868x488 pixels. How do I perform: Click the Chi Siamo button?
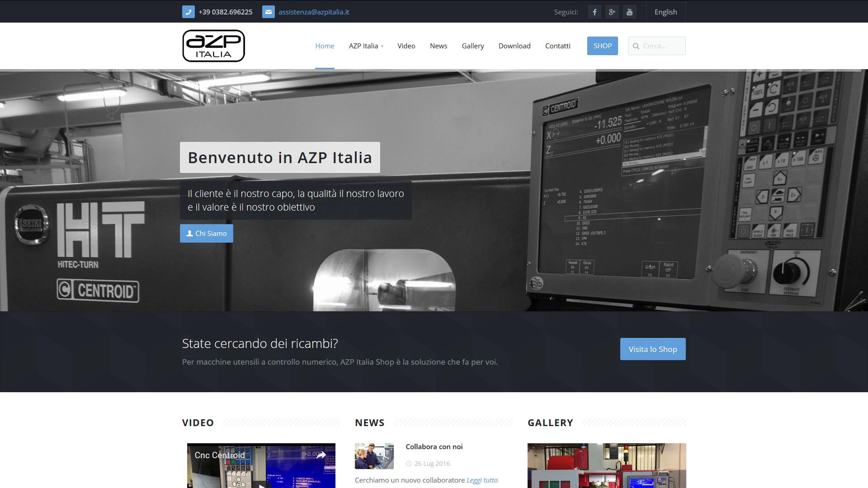[x=207, y=234]
